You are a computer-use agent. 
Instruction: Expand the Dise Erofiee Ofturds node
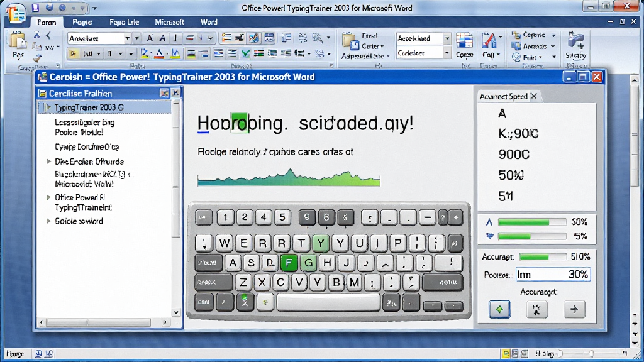[48, 162]
